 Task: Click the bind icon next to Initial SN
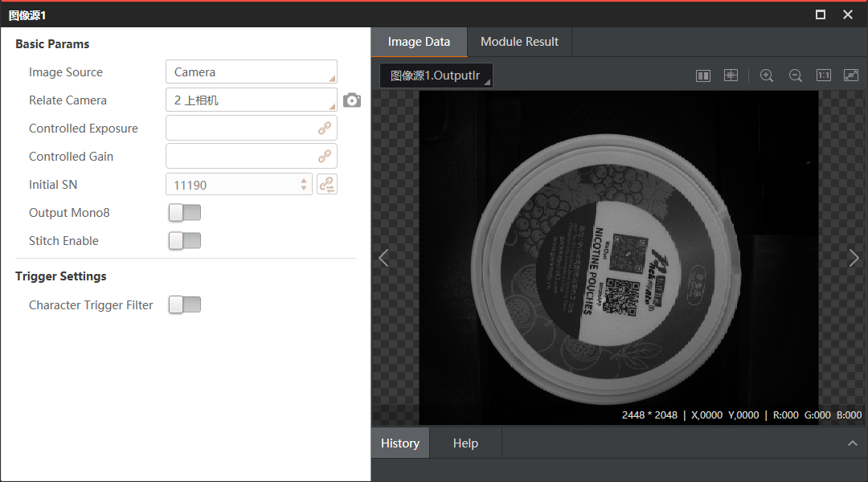[326, 185]
